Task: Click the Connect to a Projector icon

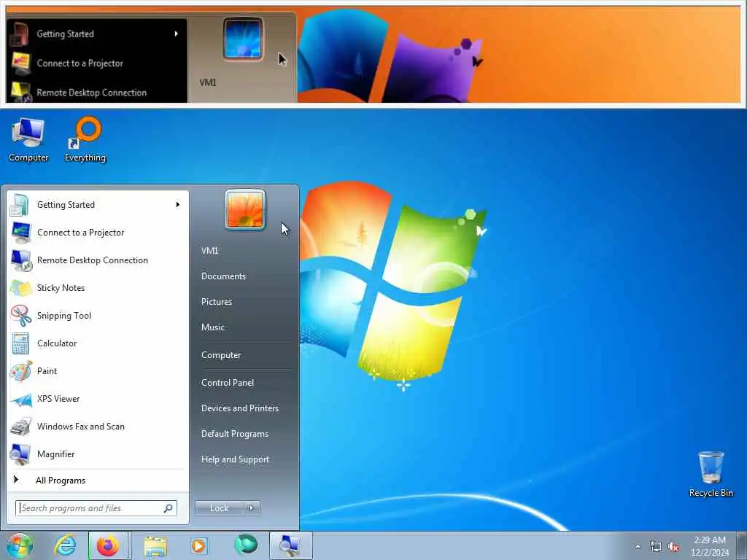Action: click(x=20, y=233)
